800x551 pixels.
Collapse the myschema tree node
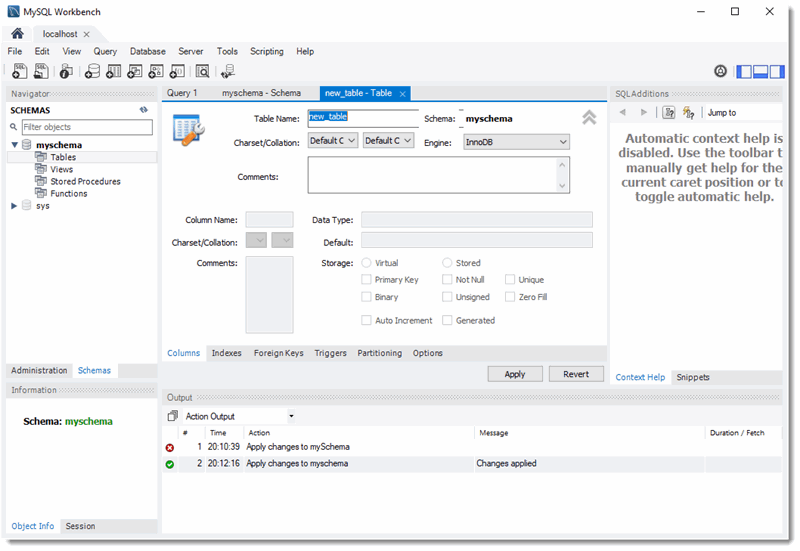(15, 145)
